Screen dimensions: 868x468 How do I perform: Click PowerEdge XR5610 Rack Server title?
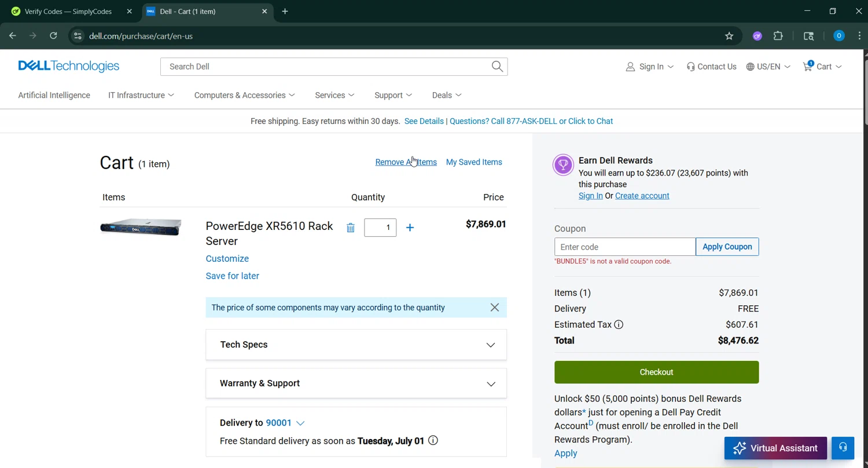click(x=269, y=233)
